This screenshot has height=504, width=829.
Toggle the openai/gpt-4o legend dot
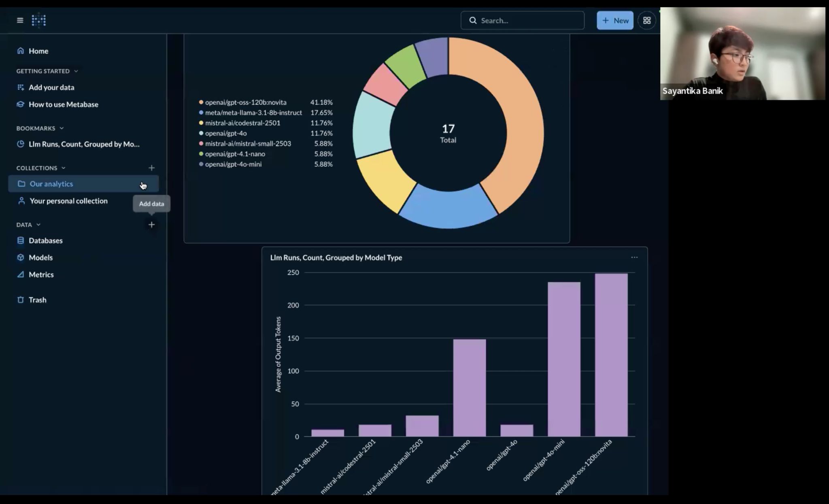click(x=201, y=133)
